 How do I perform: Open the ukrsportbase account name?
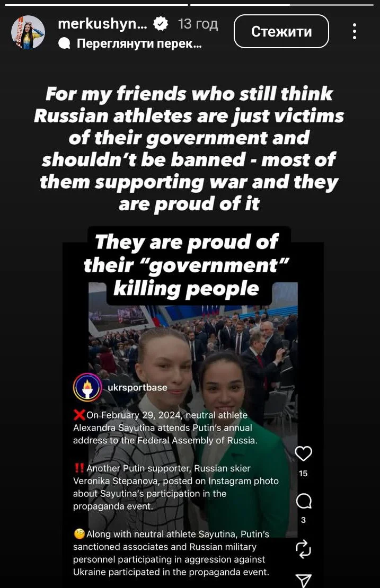[x=137, y=387]
